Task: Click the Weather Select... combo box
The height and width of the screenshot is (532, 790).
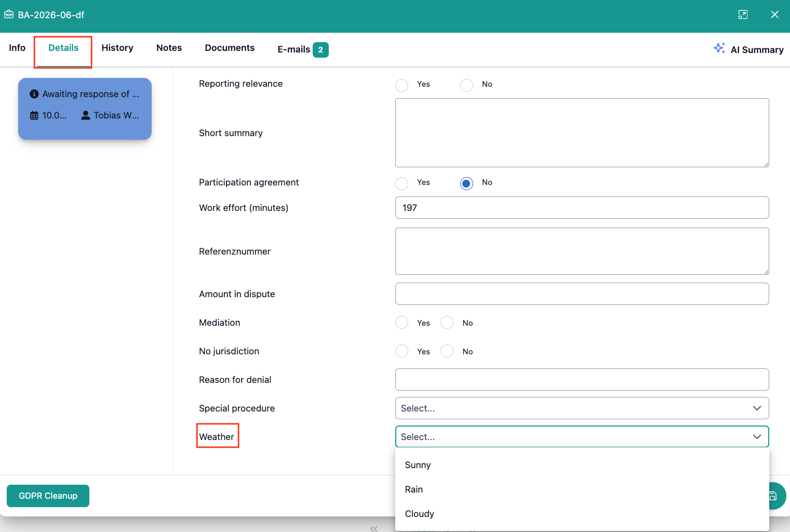Action: point(582,437)
